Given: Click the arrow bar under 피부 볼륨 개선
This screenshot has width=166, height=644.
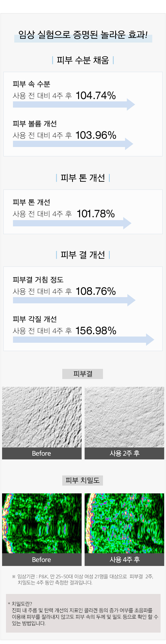Looking at the screenshot, I should 73,144.
